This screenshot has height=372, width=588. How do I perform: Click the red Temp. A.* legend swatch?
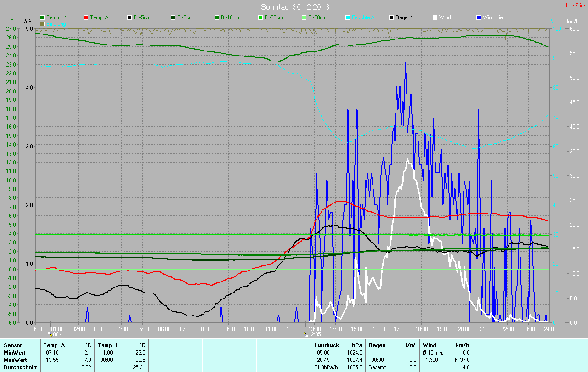(86, 17)
